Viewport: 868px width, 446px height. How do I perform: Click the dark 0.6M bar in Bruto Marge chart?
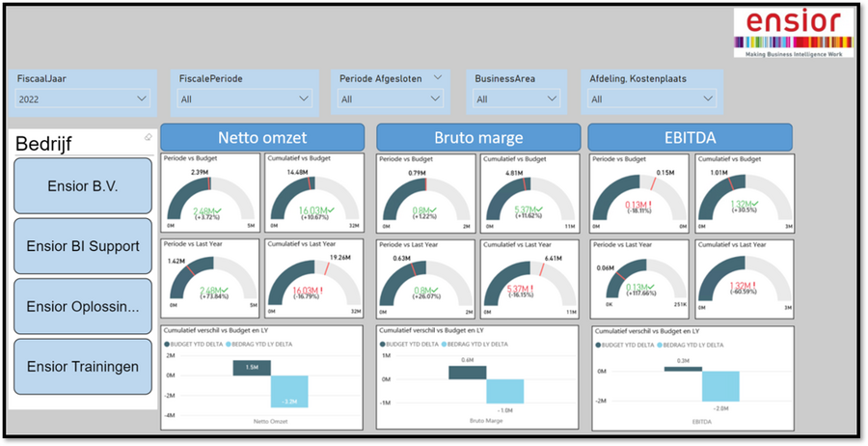point(468,373)
